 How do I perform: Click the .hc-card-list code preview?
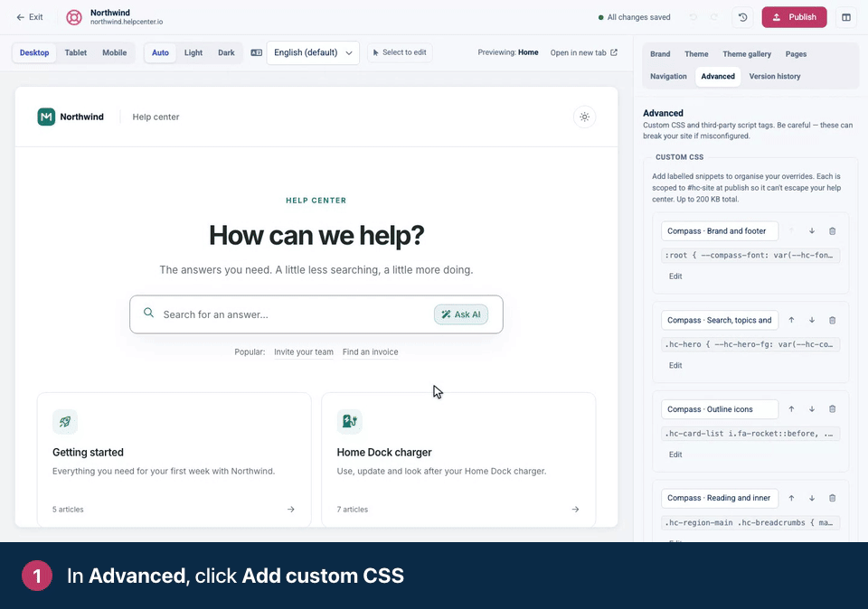tap(750, 434)
